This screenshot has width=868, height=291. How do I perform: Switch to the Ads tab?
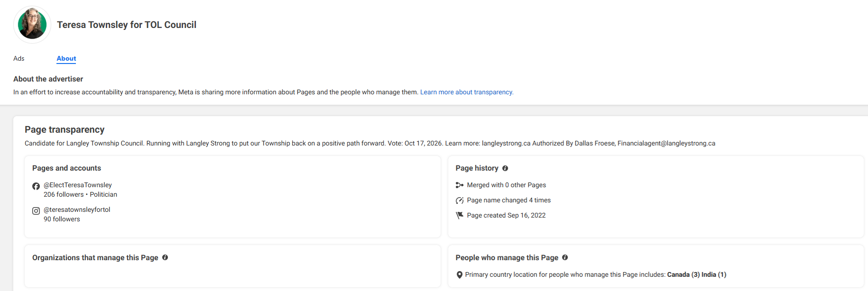point(19,58)
